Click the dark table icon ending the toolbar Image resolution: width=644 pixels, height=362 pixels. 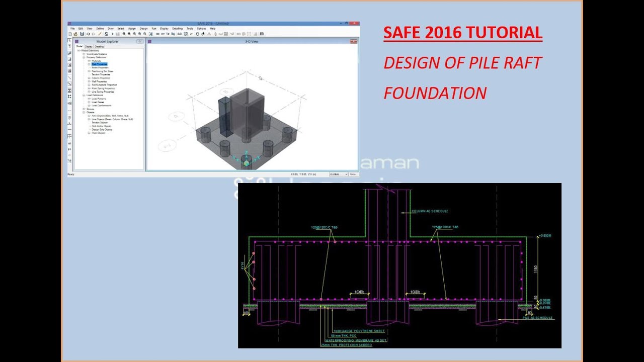coord(262,34)
